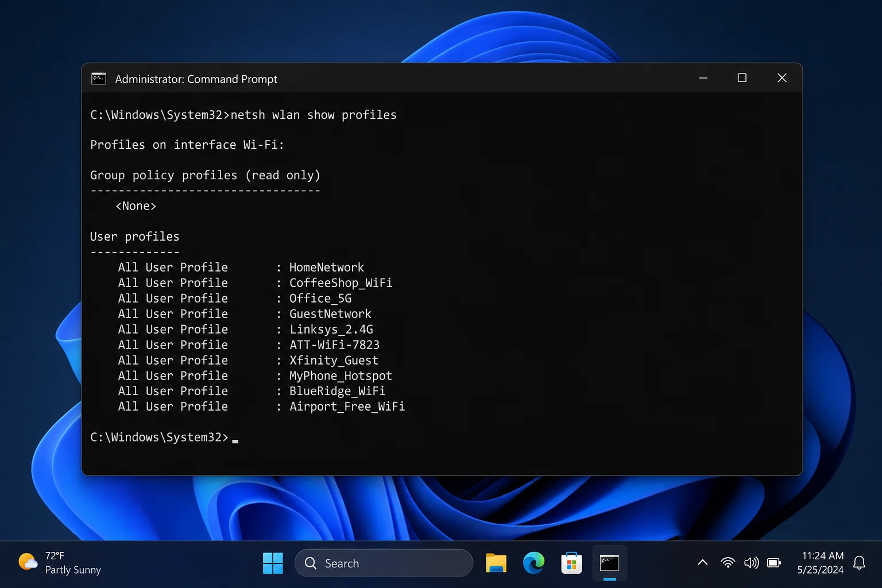This screenshot has width=882, height=588.
Task: Select the CoffeeShop_WiFi profile name
Action: pyautogui.click(x=341, y=283)
